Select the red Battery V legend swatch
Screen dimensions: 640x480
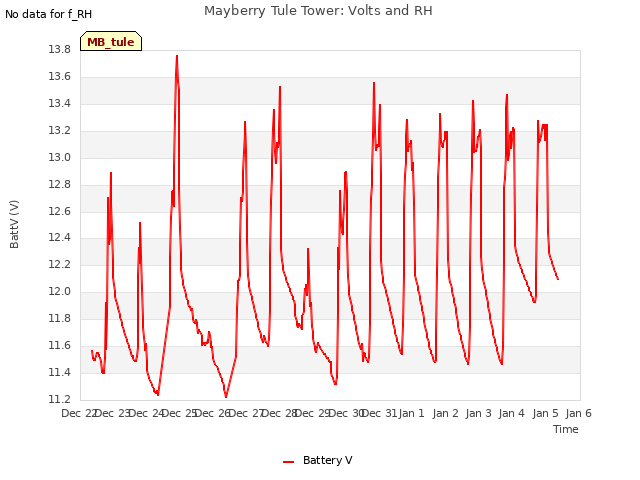(288, 462)
